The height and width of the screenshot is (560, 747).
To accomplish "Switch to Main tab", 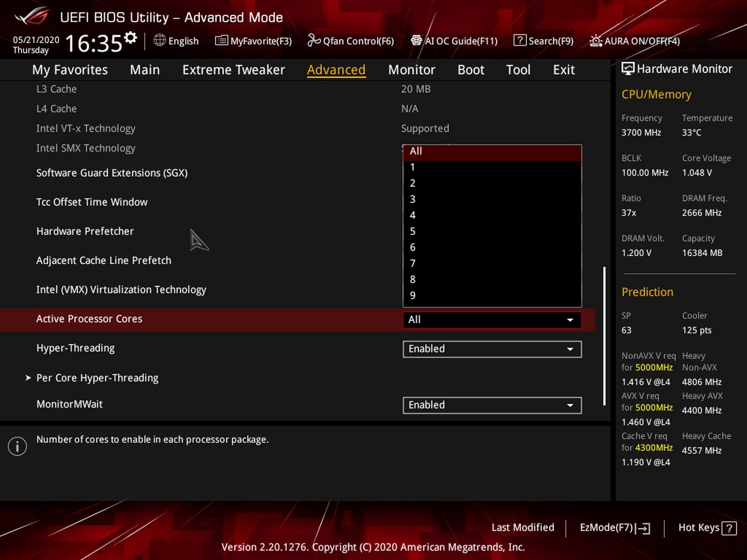I will tap(145, 69).
